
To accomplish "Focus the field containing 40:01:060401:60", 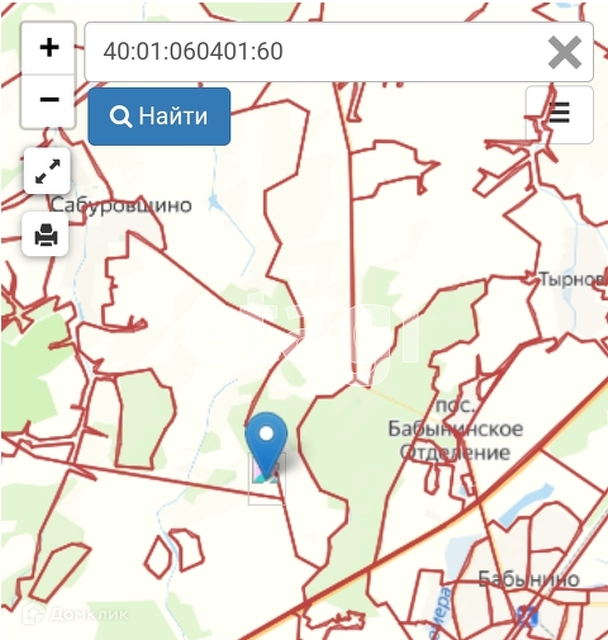I will [339, 52].
